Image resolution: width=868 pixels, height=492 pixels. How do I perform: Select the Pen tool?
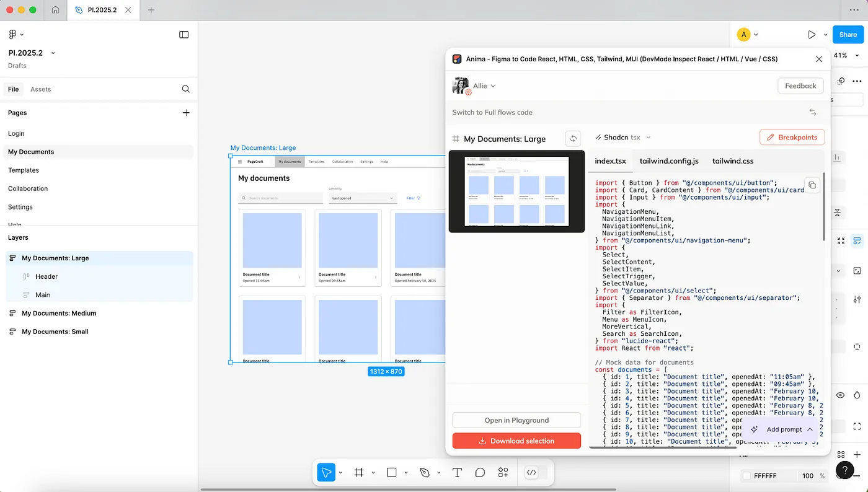(x=425, y=472)
